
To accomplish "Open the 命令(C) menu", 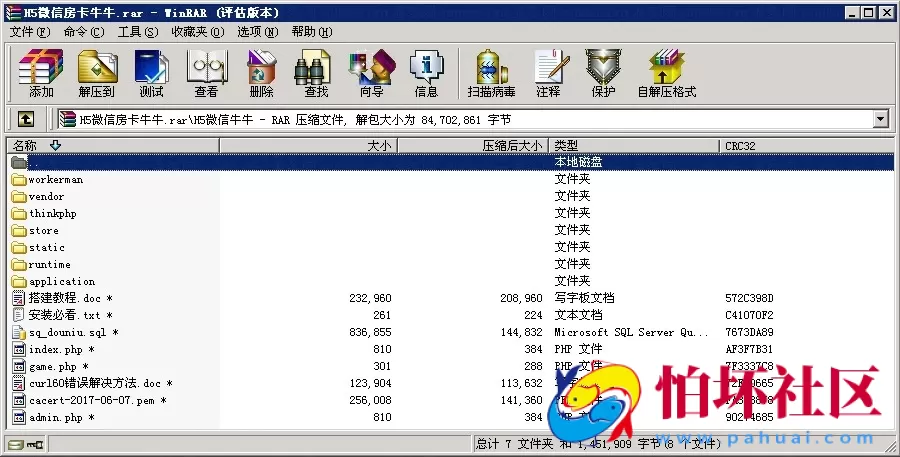I will pos(84,32).
